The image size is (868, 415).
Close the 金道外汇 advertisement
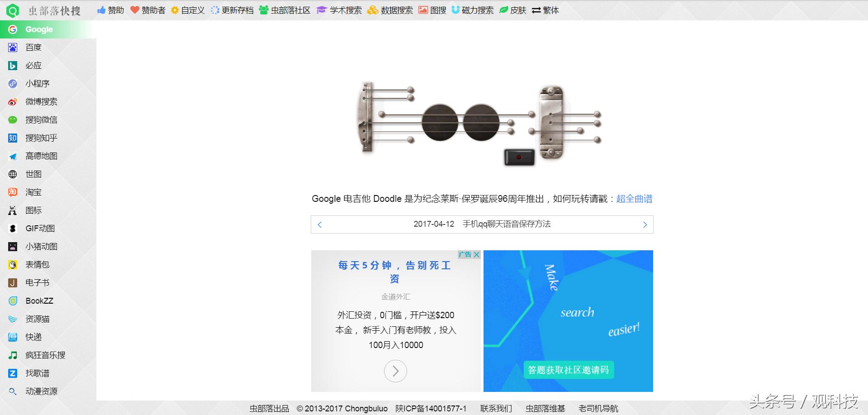click(477, 254)
